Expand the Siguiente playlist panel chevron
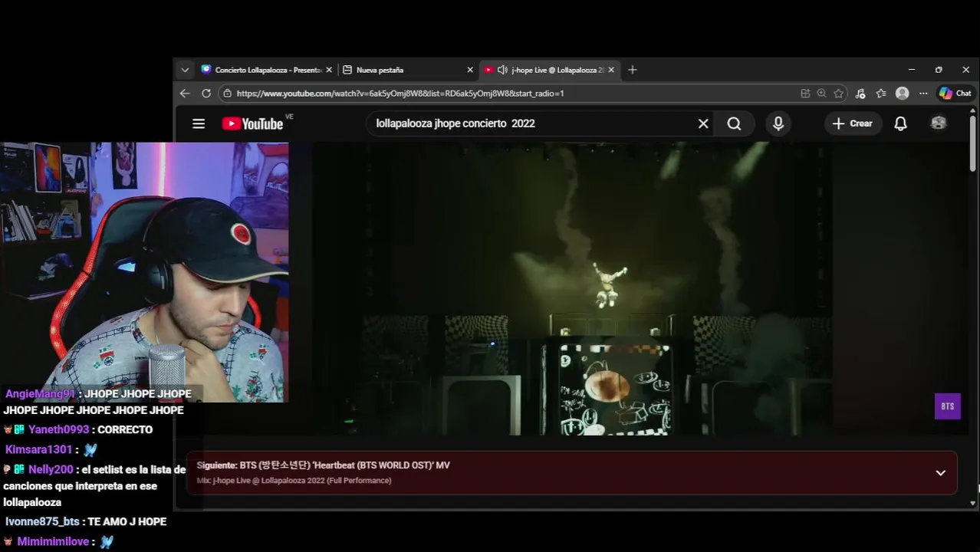 point(941,473)
